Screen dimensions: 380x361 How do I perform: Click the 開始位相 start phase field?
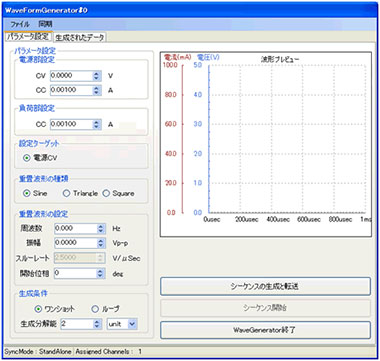[76, 273]
